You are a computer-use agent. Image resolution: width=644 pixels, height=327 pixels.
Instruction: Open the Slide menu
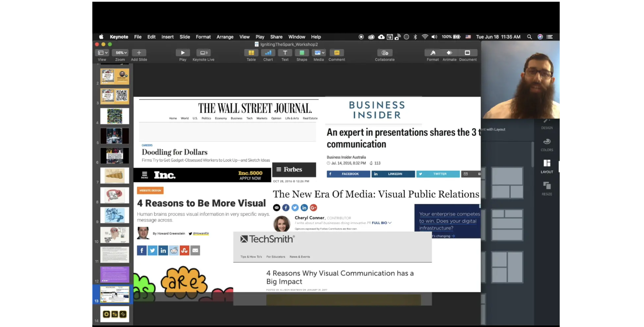click(185, 37)
